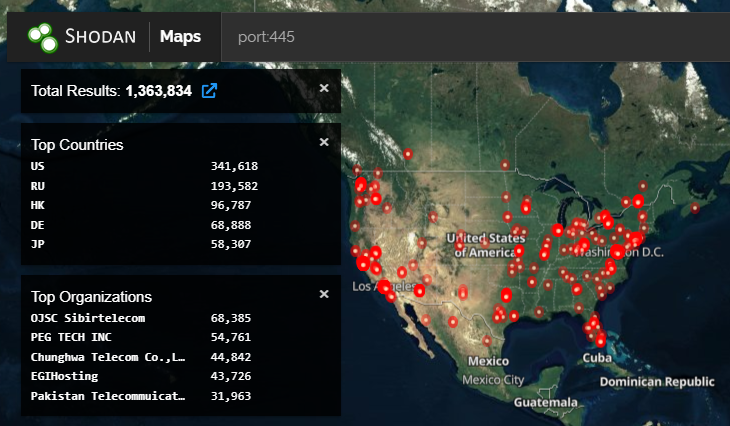Open the Shodan home link text
This screenshot has width=730, height=426.
pos(100,36)
